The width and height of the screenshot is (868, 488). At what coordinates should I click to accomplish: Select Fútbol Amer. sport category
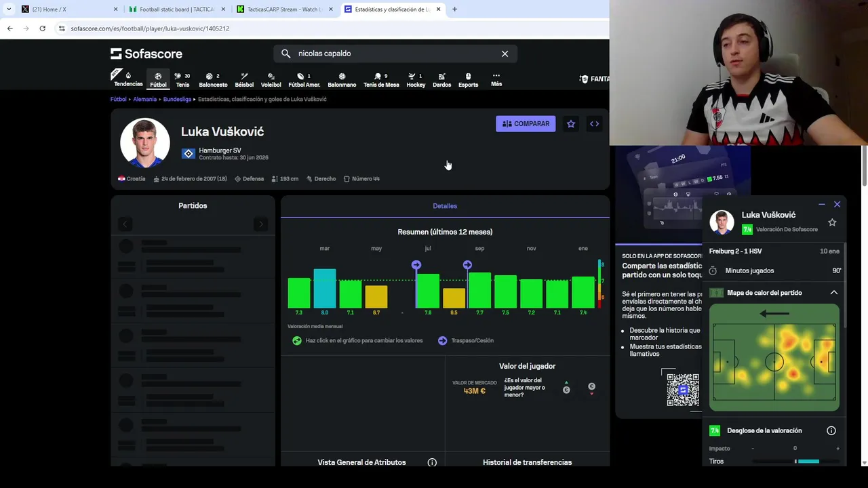pyautogui.click(x=304, y=79)
